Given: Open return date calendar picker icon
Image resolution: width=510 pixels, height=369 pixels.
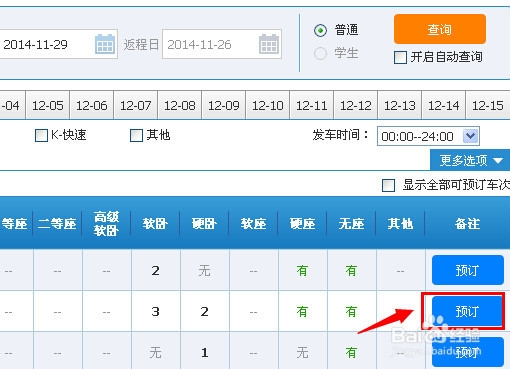Looking at the screenshot, I should click(269, 44).
